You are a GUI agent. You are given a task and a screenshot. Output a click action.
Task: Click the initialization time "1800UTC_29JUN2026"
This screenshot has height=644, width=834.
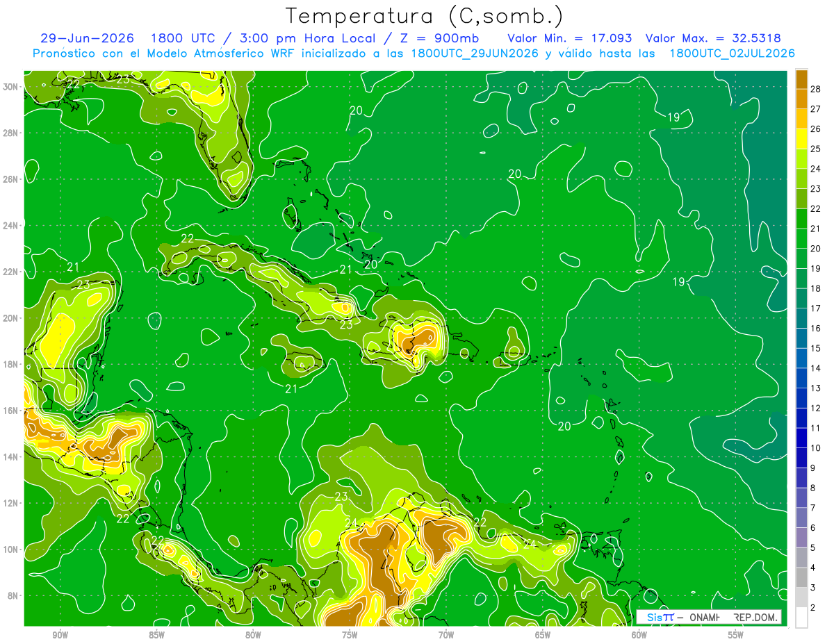click(474, 53)
